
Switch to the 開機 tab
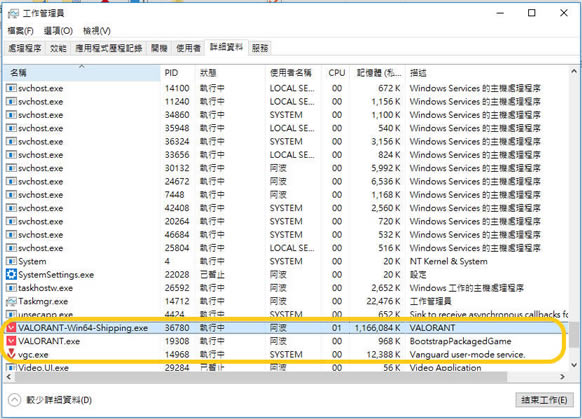click(159, 48)
